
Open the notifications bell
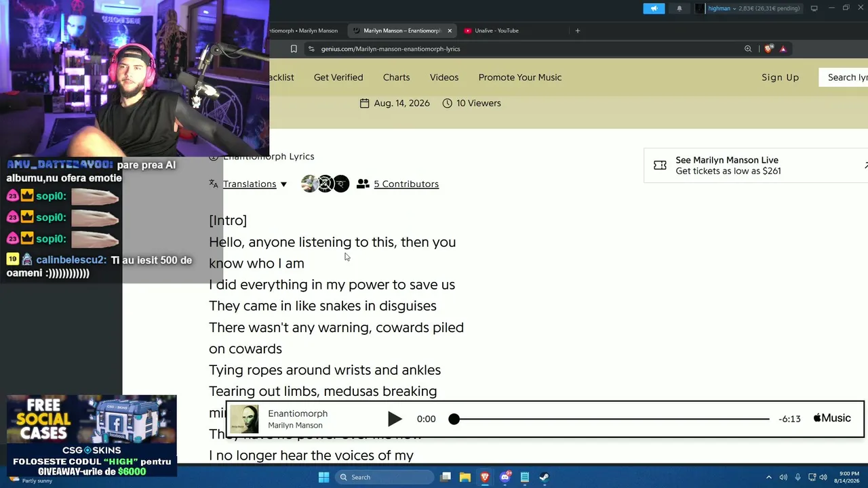(679, 9)
